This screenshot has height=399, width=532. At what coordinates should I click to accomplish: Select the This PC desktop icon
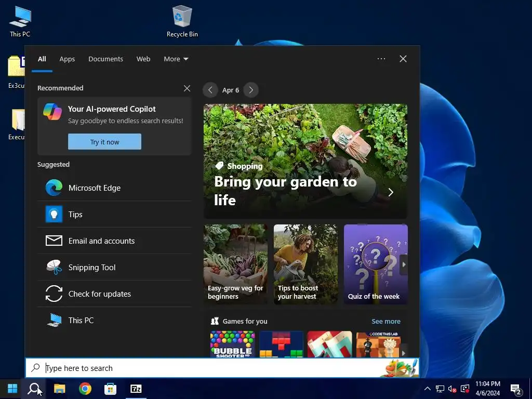click(20, 22)
